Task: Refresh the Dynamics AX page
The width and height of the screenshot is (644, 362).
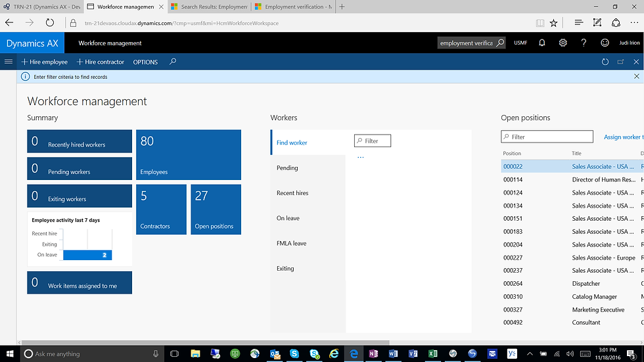Action: (x=605, y=62)
